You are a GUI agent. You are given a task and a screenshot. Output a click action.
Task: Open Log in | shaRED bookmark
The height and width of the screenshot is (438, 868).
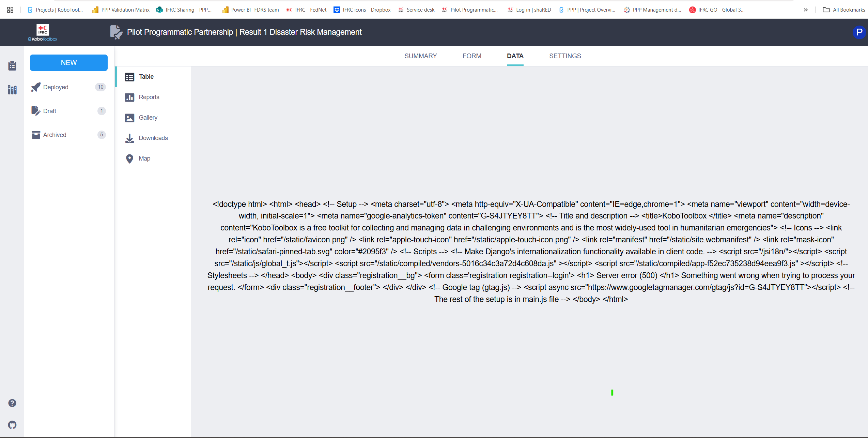[529, 10]
